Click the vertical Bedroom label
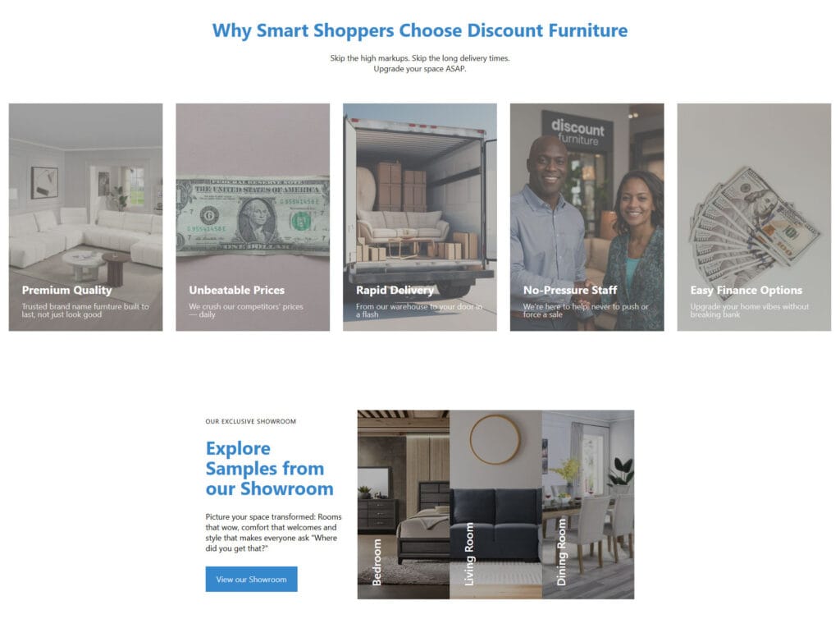Image resolution: width=840 pixels, height=619 pixels. 377,562
